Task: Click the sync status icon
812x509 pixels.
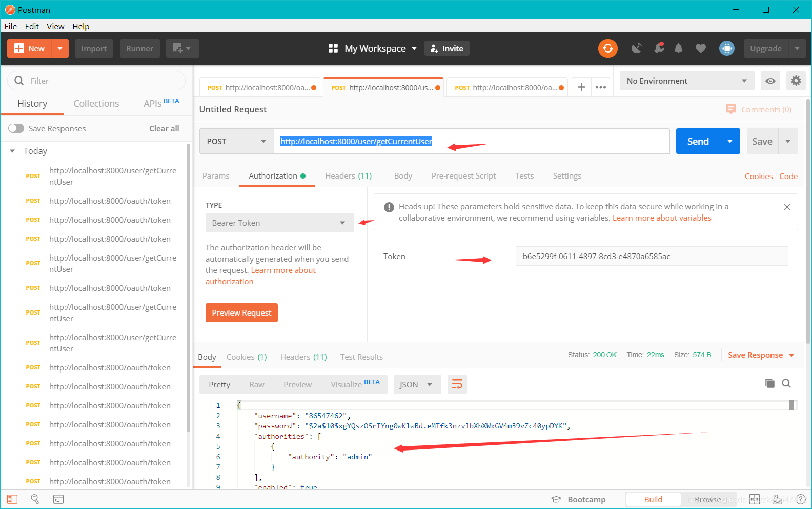Action: pyautogui.click(x=607, y=48)
